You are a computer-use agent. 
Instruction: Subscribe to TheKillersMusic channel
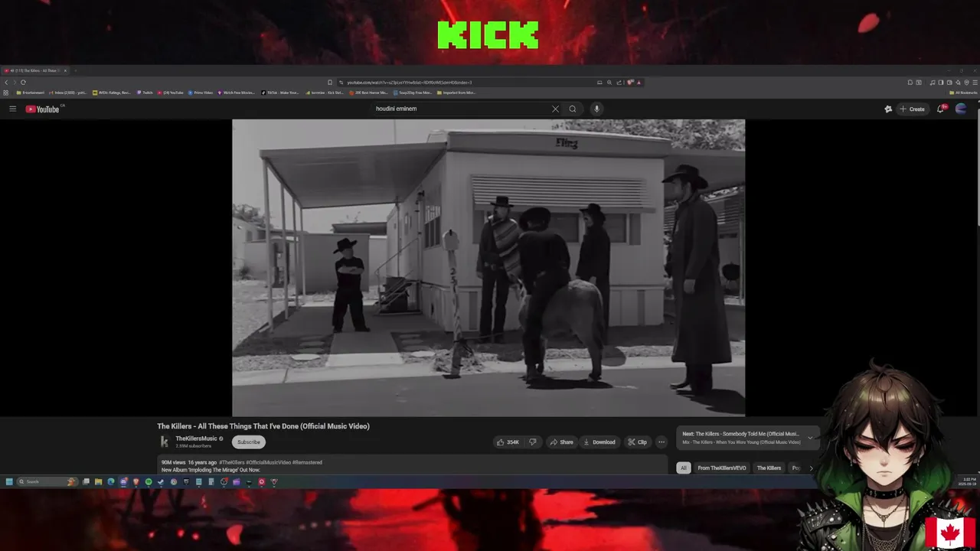tap(248, 442)
